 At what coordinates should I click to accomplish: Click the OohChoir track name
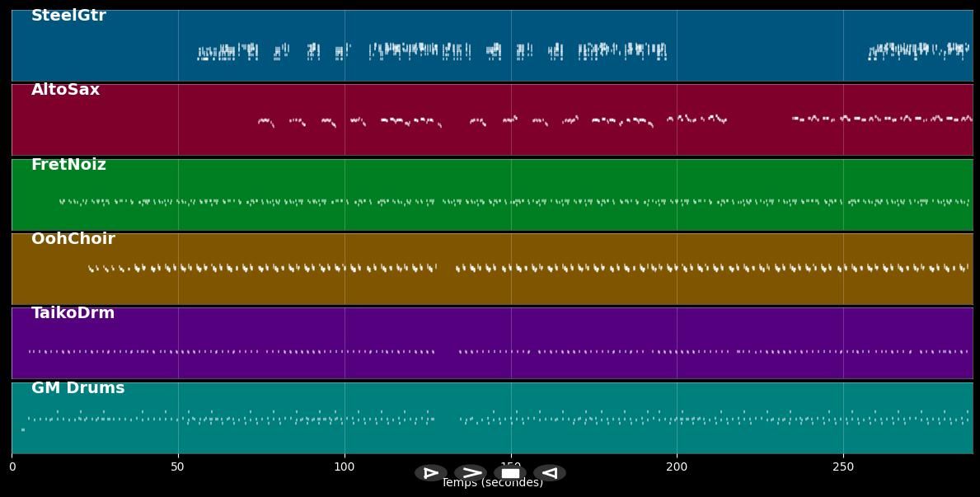(73, 239)
